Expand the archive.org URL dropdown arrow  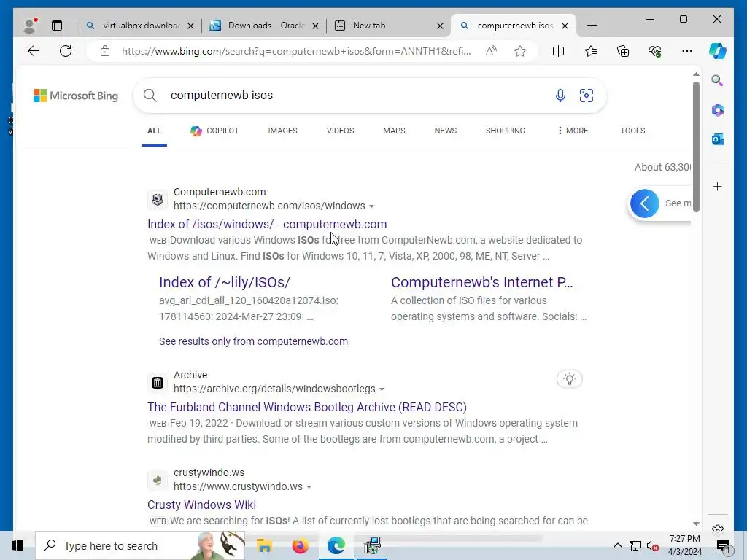pos(382,389)
